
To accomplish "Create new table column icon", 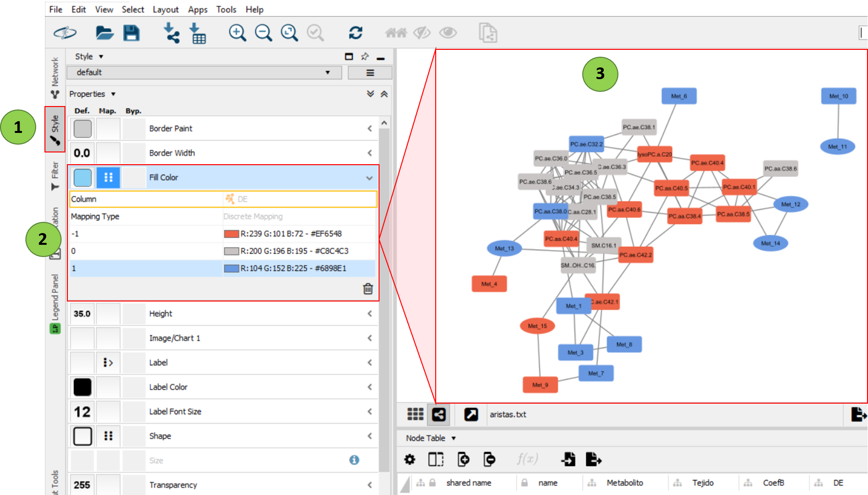I will pos(463,459).
